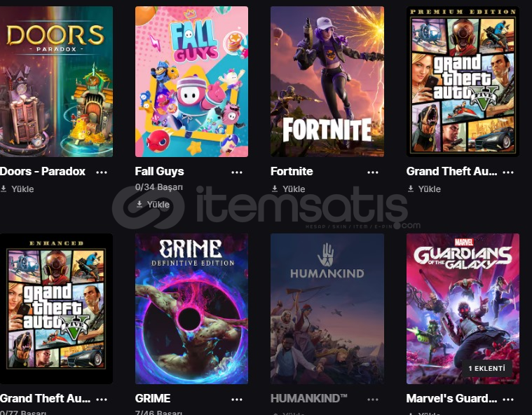This screenshot has height=415, width=532.
Task: Select the Fall Guys cover art
Action: [x=191, y=81]
